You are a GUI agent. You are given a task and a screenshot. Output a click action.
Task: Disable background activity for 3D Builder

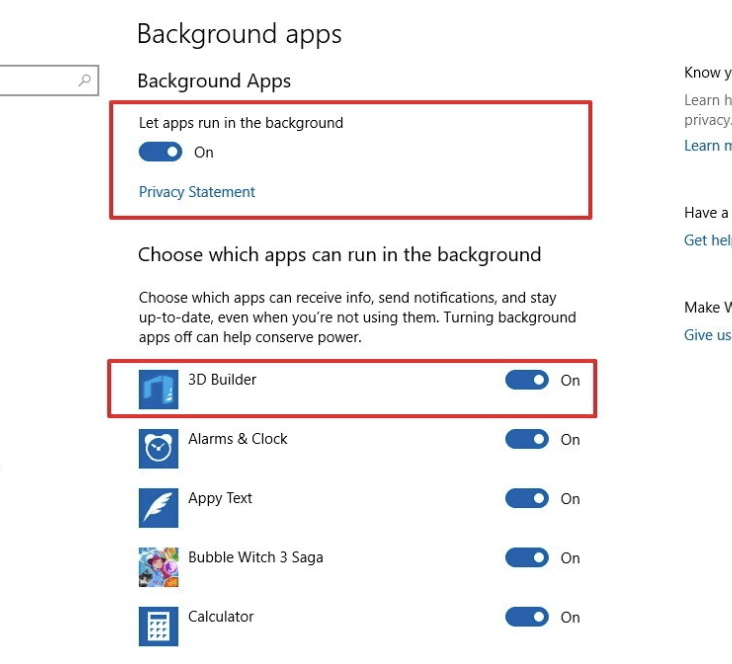click(x=527, y=380)
